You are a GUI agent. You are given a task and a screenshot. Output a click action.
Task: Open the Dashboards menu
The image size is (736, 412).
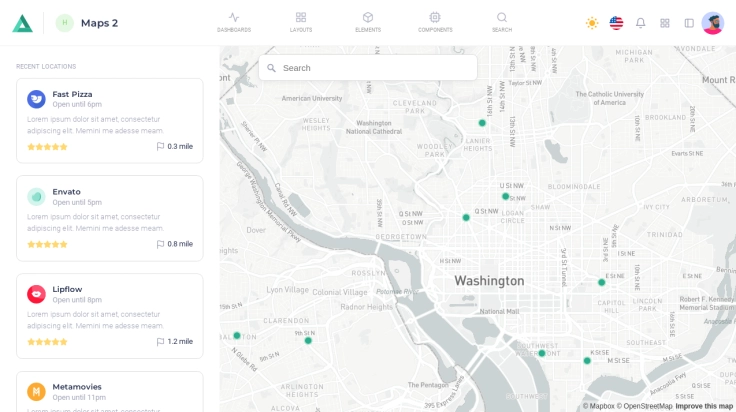pyautogui.click(x=234, y=22)
